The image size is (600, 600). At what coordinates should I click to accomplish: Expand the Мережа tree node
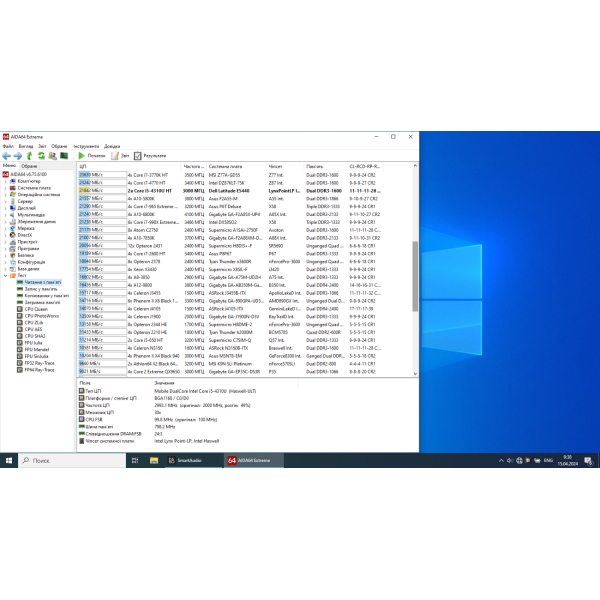click(x=5, y=228)
